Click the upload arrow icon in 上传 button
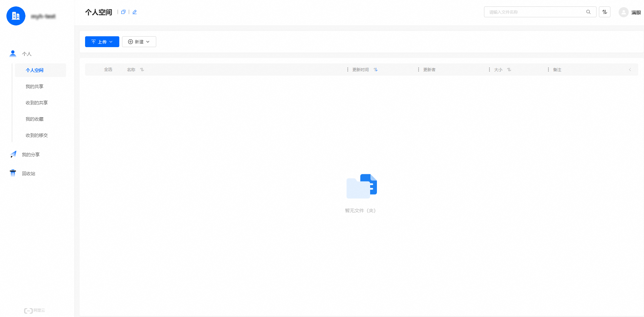Screen dimensions: 644x317 click(94, 42)
